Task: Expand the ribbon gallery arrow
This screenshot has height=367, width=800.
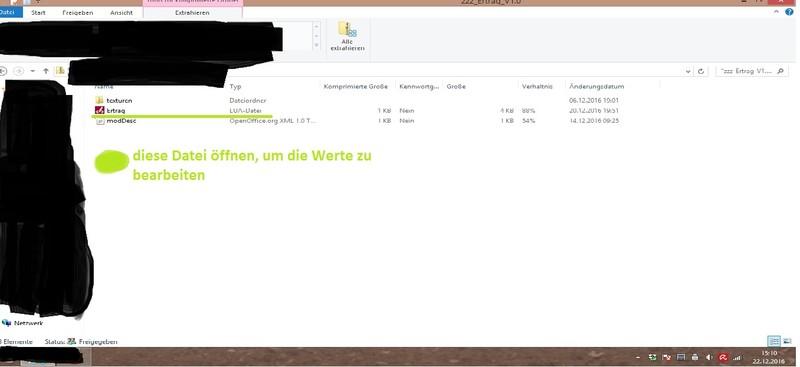Action: click(316, 45)
